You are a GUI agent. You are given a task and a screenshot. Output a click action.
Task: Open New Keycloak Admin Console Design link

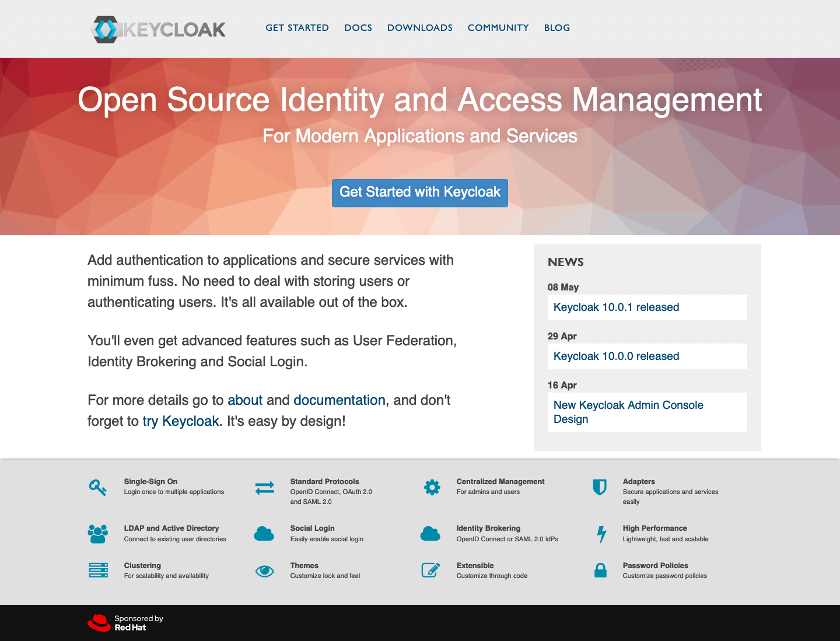click(628, 412)
